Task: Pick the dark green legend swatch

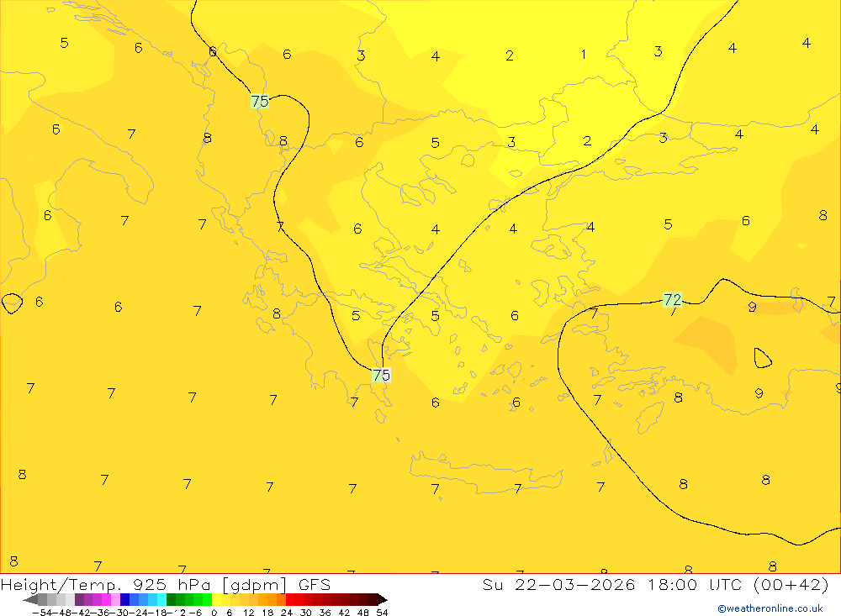Action: pyautogui.click(x=171, y=600)
